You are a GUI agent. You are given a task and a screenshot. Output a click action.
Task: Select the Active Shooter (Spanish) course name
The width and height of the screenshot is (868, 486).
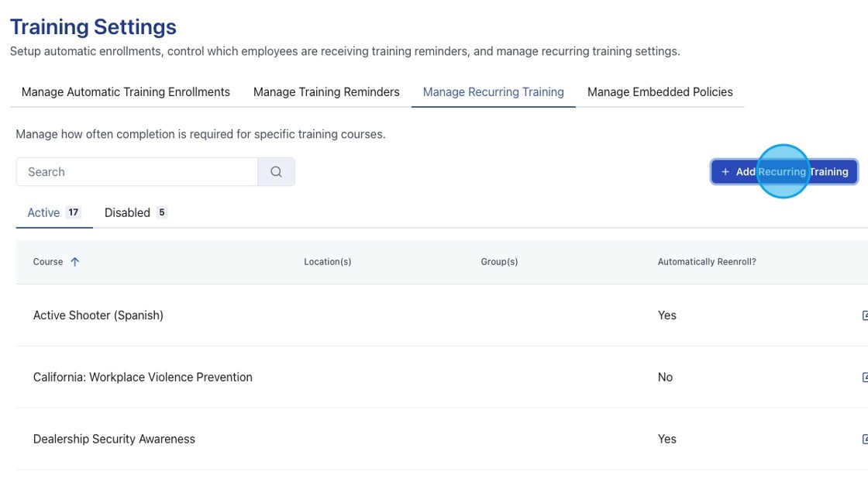click(x=98, y=315)
